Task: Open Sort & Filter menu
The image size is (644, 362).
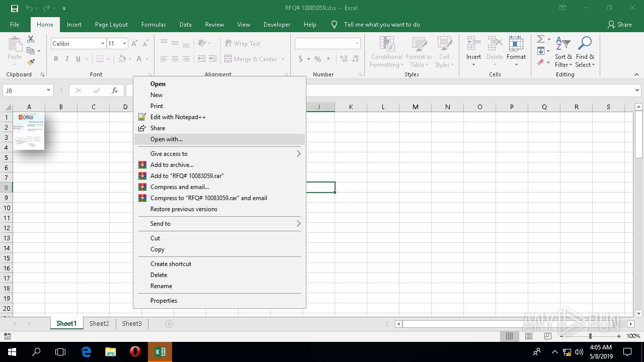Action: (563, 52)
